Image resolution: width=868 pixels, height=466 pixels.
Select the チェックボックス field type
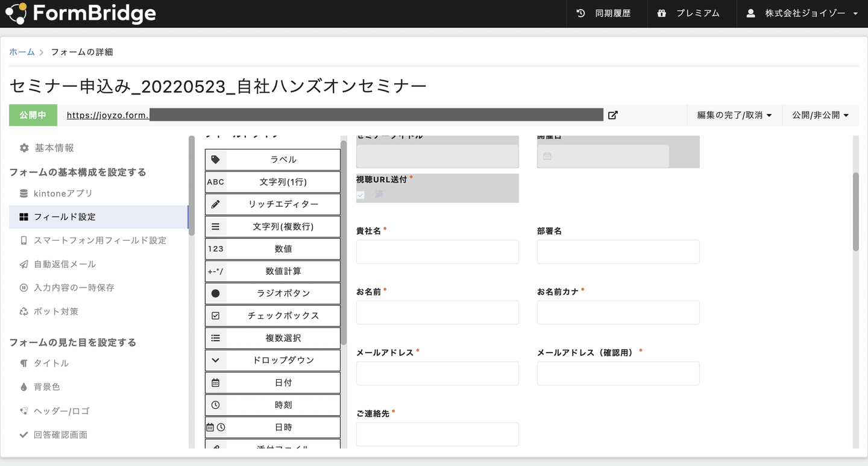point(272,316)
